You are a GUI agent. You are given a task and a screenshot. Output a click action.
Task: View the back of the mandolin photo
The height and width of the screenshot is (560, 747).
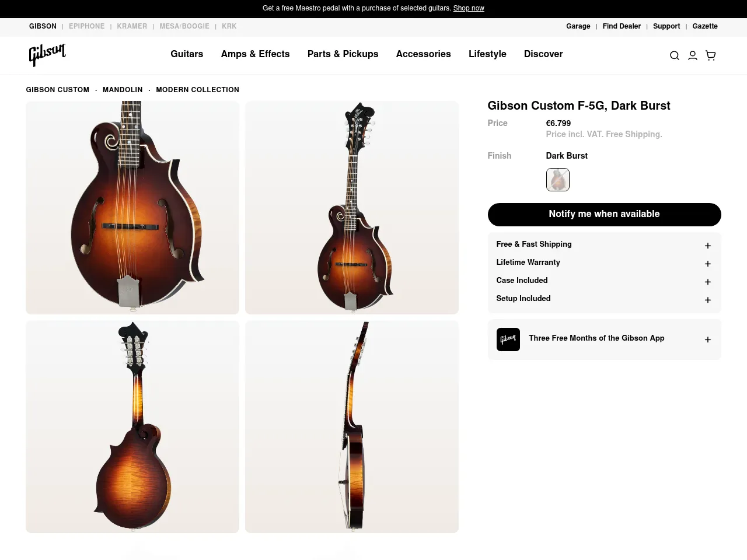132,426
